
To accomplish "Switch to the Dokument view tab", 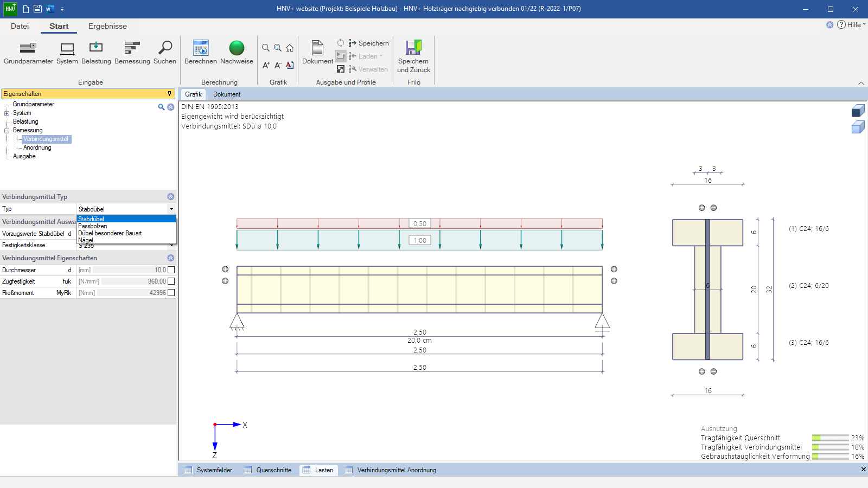I will coord(227,94).
